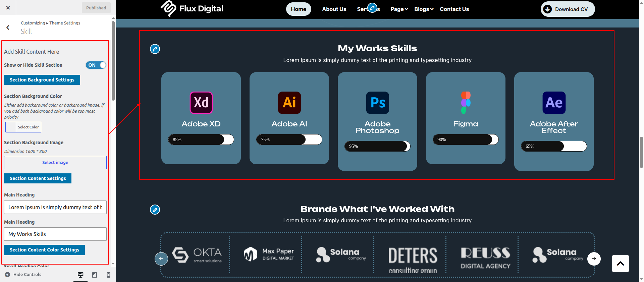The height and width of the screenshot is (282, 644).
Task: Click Section Content Color Settings button
Action: 44,250
